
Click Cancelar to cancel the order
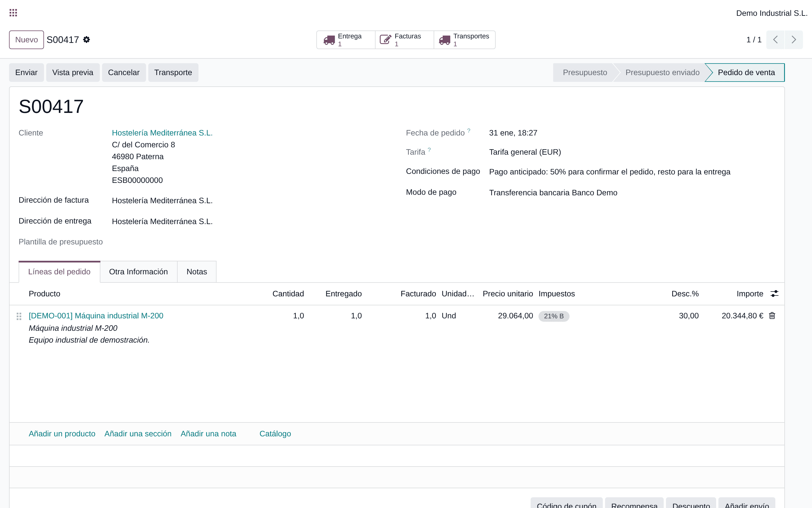coord(124,73)
